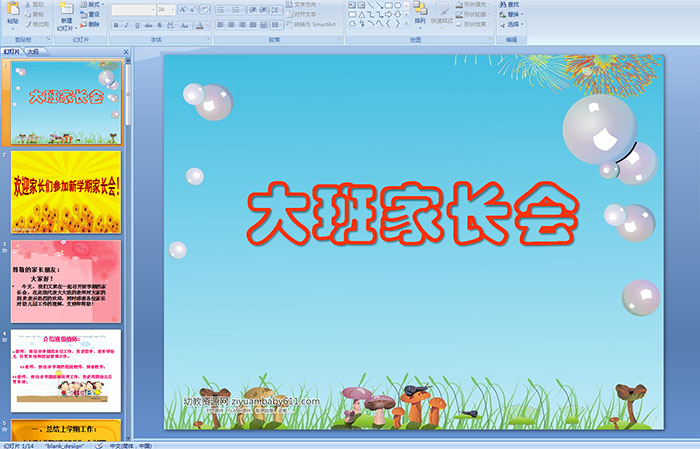Select the Line shape in gallery
The image size is (700, 449).
371,5
